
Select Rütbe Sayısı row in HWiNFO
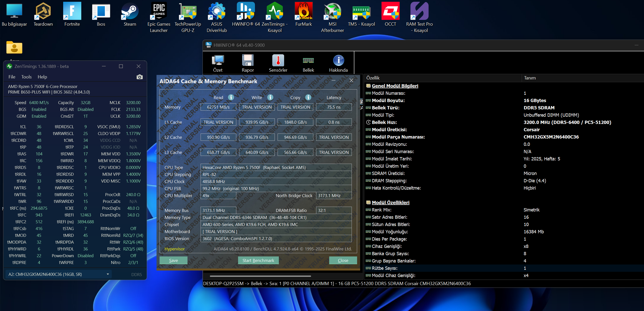504,268
